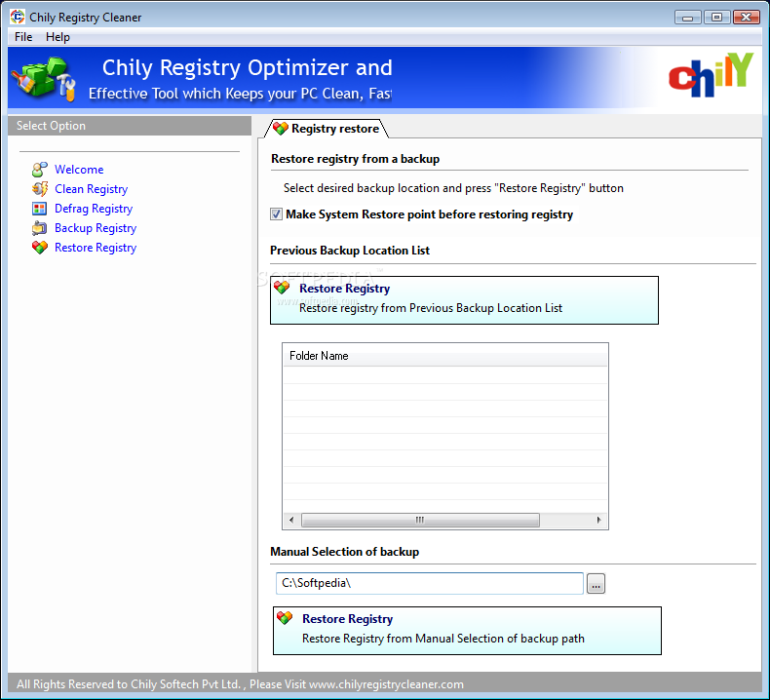Click the Welcome sidebar icon
Screen dimensions: 770x700
coord(40,170)
